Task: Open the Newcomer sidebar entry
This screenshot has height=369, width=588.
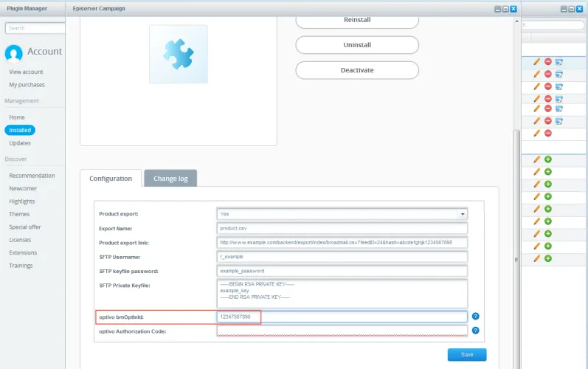Action: point(23,188)
